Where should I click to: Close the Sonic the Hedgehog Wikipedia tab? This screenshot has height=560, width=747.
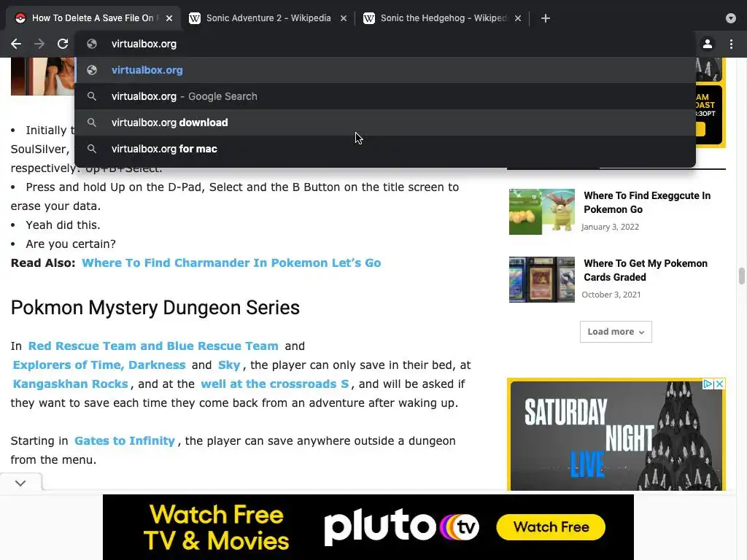coord(518,18)
